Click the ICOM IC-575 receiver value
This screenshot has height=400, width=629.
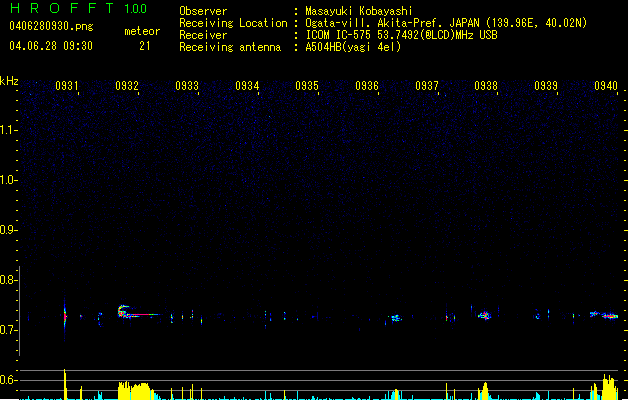pos(402,35)
